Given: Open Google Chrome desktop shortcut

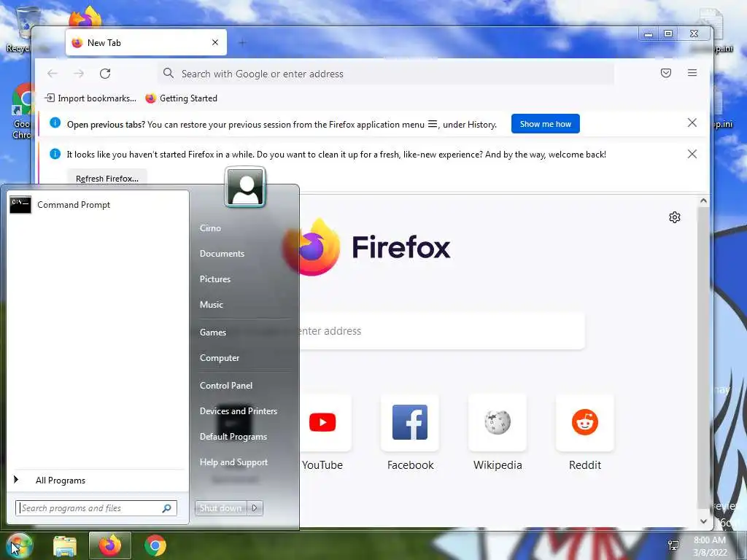Looking at the screenshot, I should click(22, 111).
